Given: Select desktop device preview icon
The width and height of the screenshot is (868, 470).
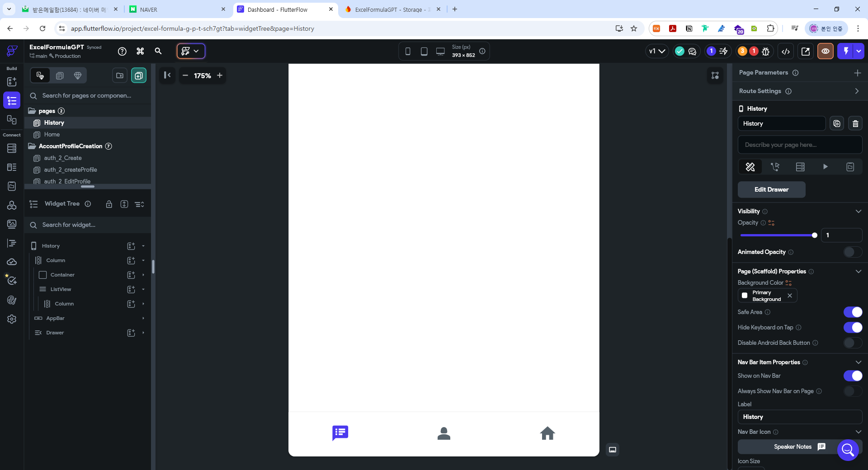Looking at the screenshot, I should (440, 51).
